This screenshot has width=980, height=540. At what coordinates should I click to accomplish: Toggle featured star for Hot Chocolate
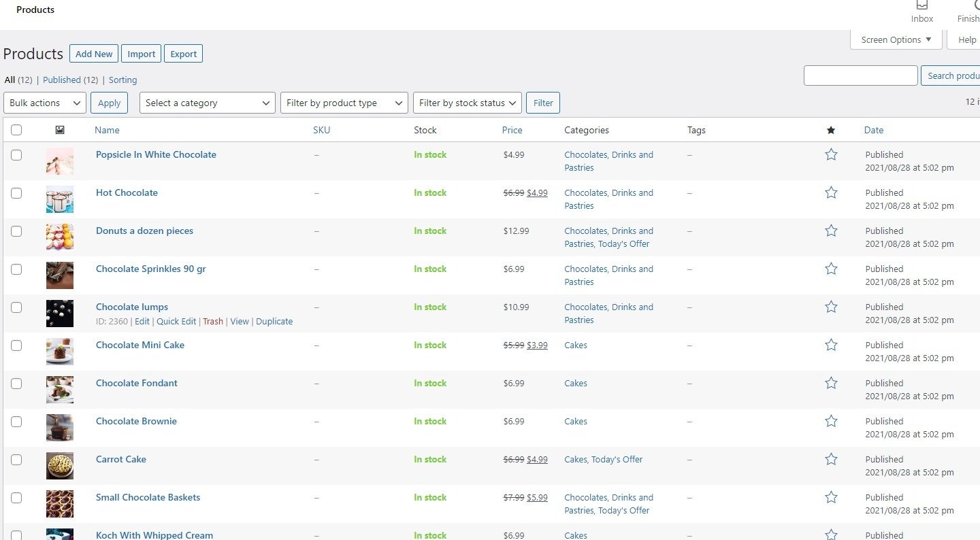point(831,192)
